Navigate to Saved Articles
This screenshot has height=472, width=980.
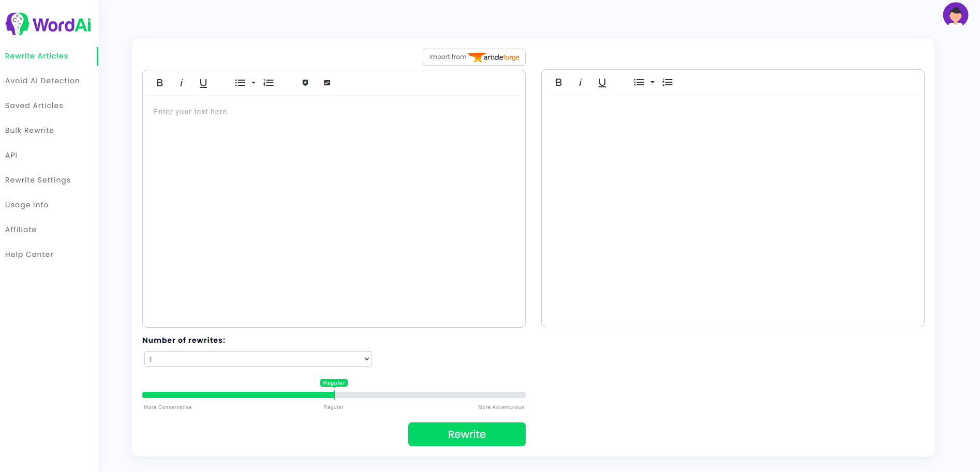[x=34, y=105]
